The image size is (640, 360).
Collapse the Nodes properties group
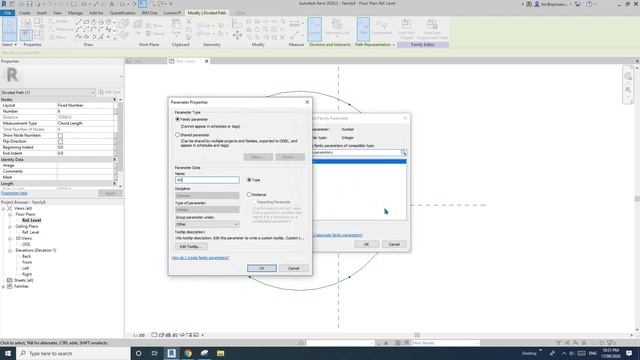115,100
